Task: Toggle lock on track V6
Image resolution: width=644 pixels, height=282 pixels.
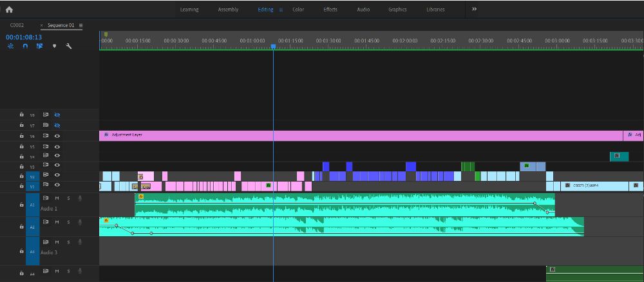Action: click(x=22, y=135)
